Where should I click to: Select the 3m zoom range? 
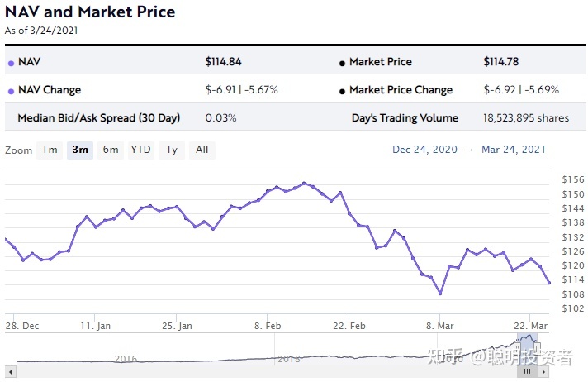[x=80, y=150]
